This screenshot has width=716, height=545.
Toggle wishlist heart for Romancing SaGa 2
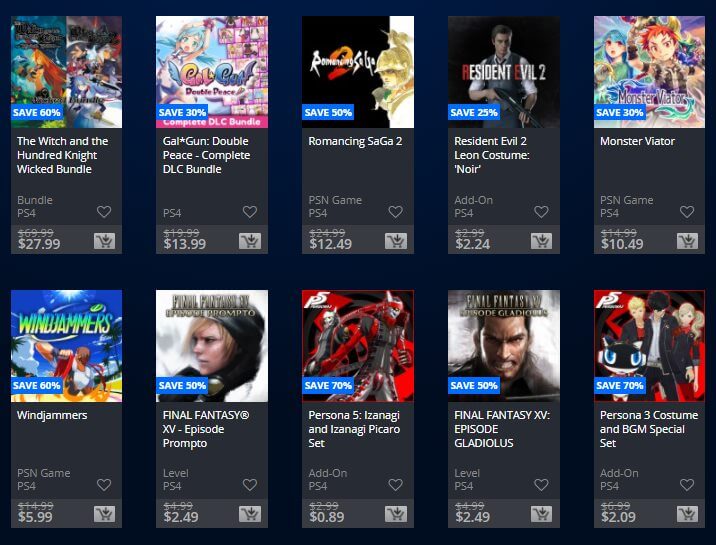pyautogui.click(x=395, y=212)
